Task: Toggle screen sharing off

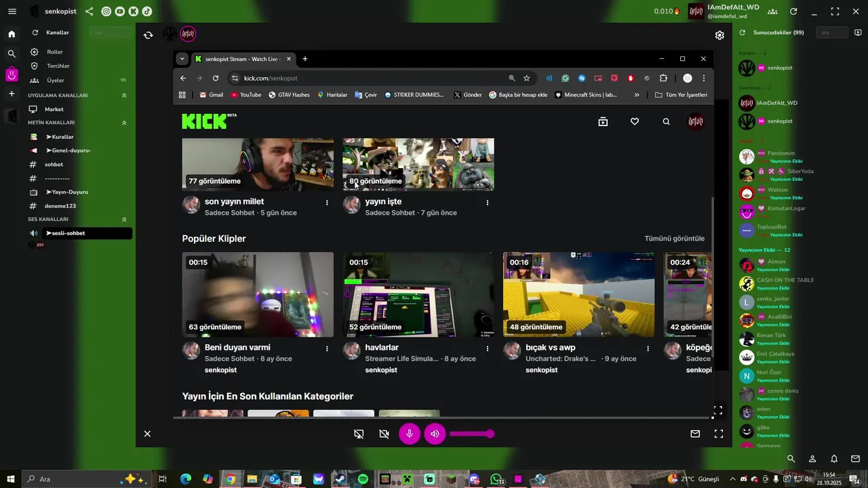Action: pyautogui.click(x=359, y=434)
